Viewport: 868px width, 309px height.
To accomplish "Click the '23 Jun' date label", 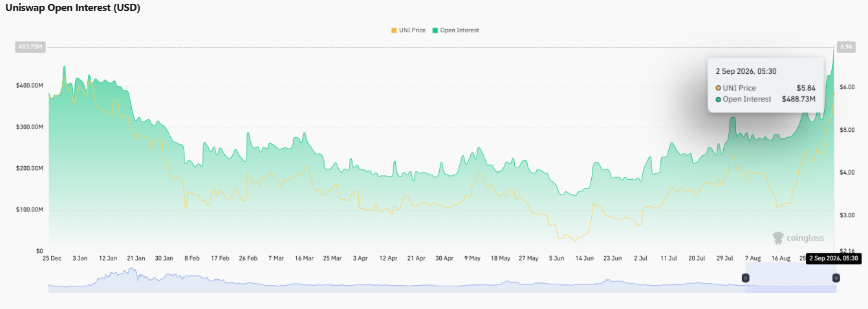I will (x=612, y=258).
